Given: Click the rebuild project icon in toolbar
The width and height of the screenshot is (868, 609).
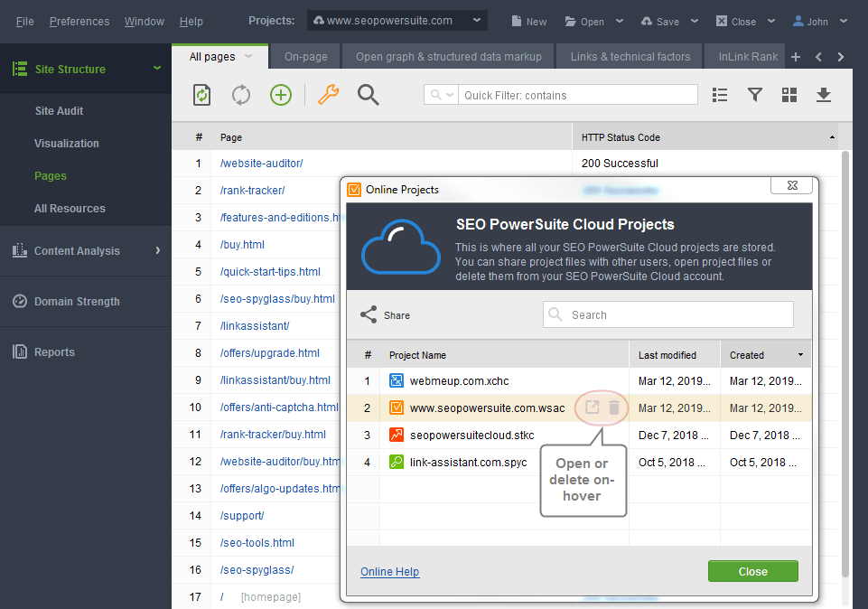Looking at the screenshot, I should click(201, 95).
